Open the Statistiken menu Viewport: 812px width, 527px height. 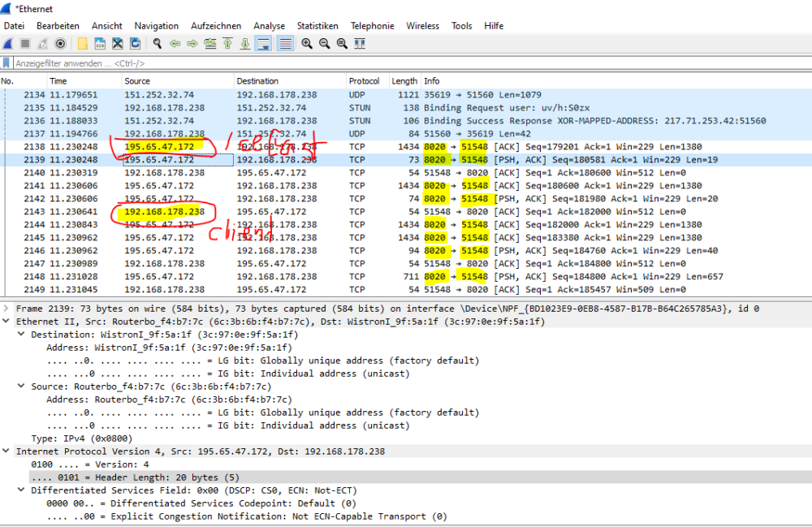coord(317,26)
